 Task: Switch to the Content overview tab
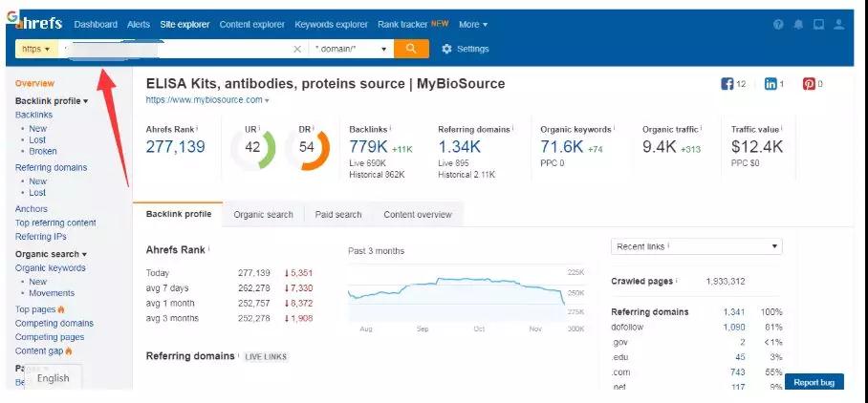pyautogui.click(x=417, y=215)
